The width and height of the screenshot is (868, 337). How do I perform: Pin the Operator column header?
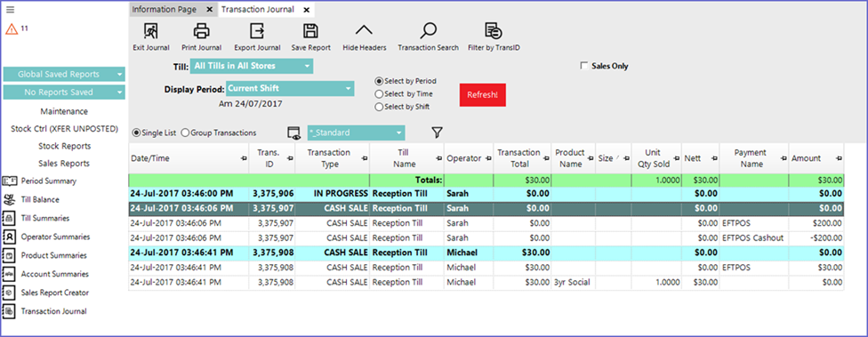pos(488,159)
